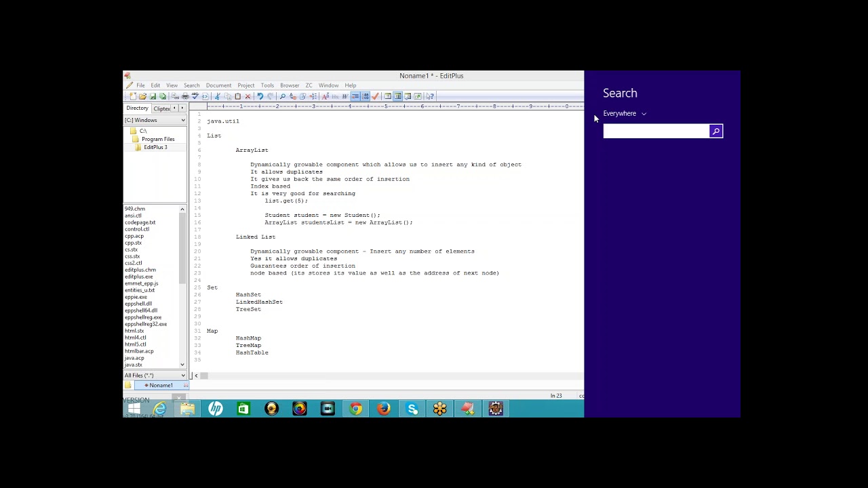Create a new document via toolbar icon
Screen dimensions: 868x488
[x=133, y=96]
